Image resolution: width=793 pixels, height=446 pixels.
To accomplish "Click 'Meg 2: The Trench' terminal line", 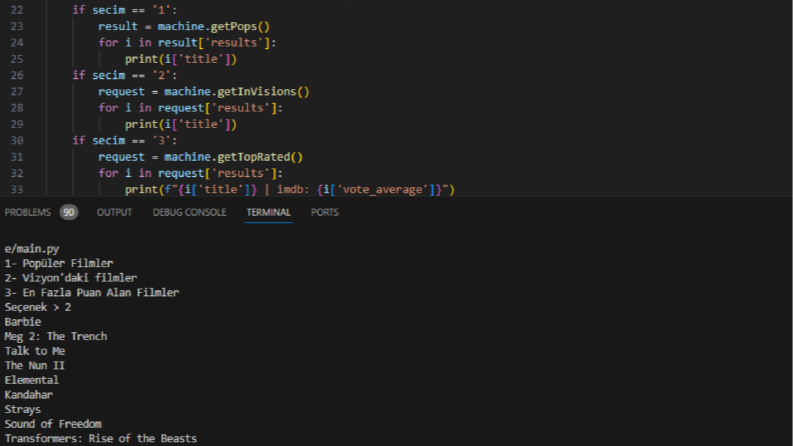I will pos(56,337).
